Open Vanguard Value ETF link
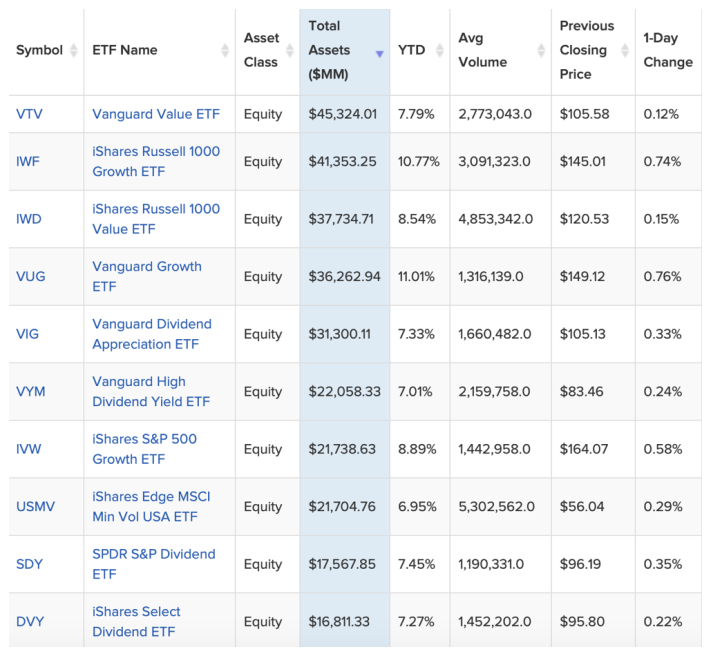Viewport: 705px width, 649px height. (x=156, y=114)
